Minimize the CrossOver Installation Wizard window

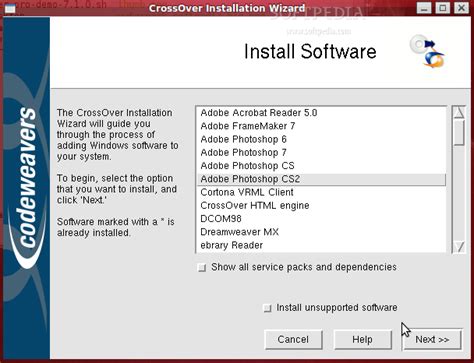click(x=424, y=8)
